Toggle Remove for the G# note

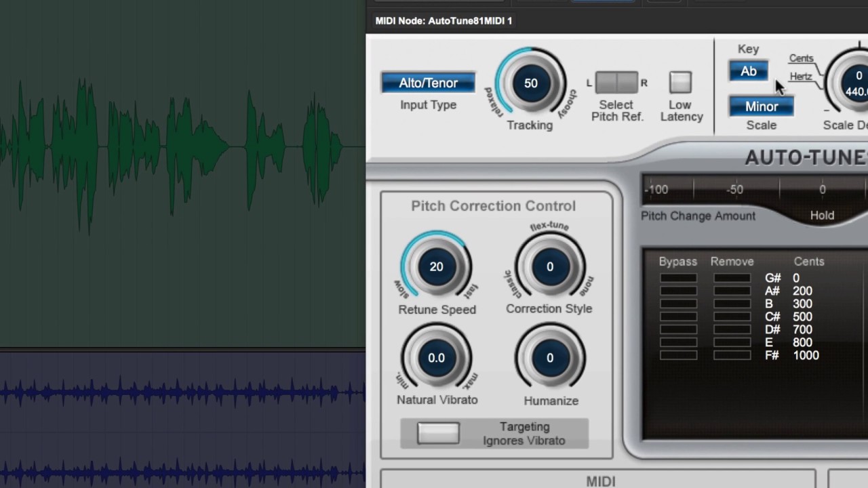[732, 278]
